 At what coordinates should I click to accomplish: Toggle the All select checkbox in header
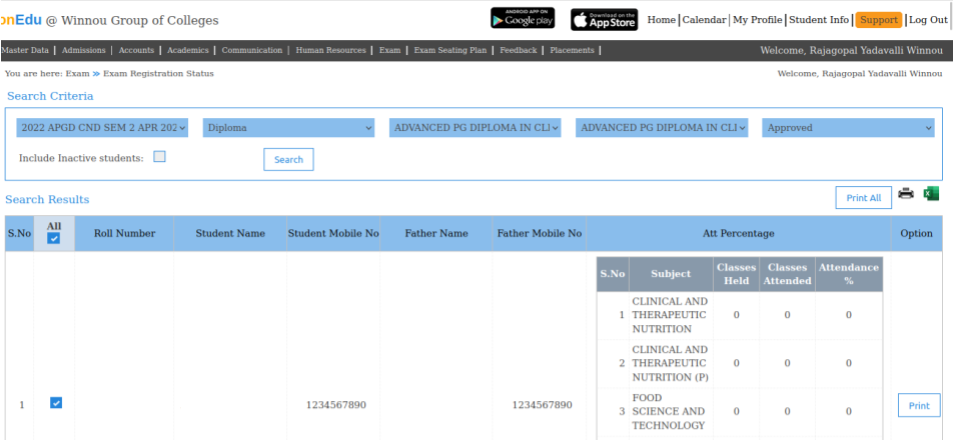(54, 239)
